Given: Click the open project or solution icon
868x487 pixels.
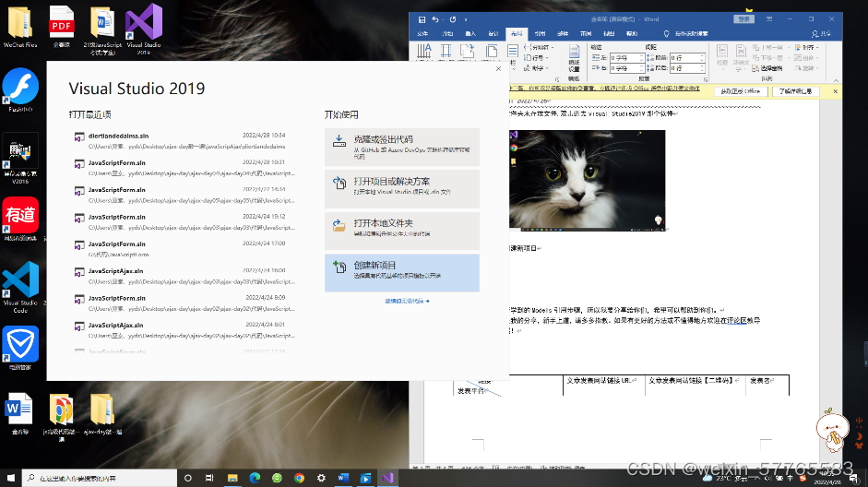Looking at the screenshot, I should (x=339, y=183).
